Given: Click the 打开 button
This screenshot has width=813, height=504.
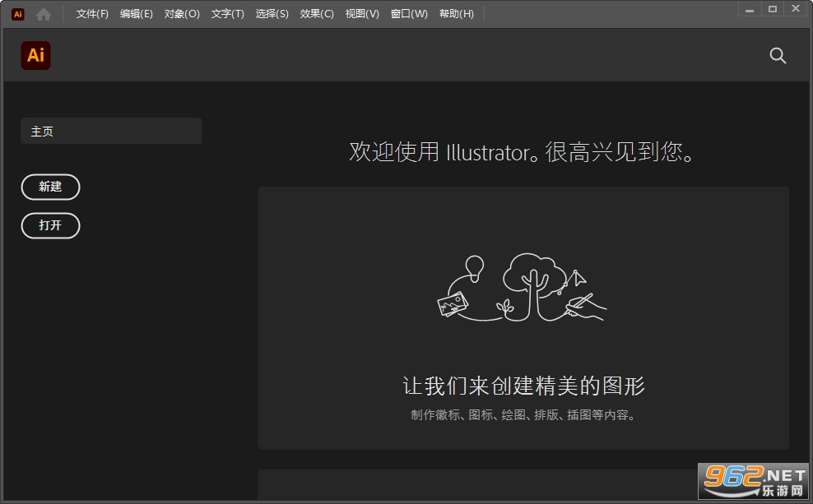Looking at the screenshot, I should point(50,226).
